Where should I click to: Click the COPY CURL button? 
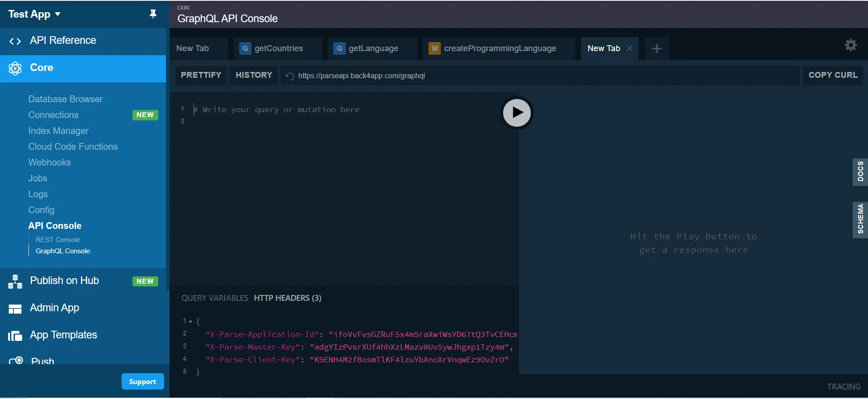(833, 75)
